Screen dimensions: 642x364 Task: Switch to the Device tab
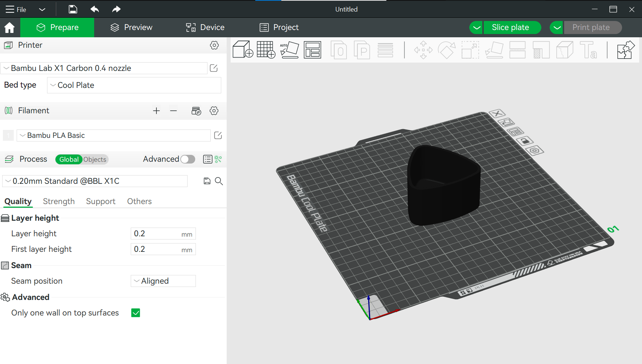(x=205, y=27)
